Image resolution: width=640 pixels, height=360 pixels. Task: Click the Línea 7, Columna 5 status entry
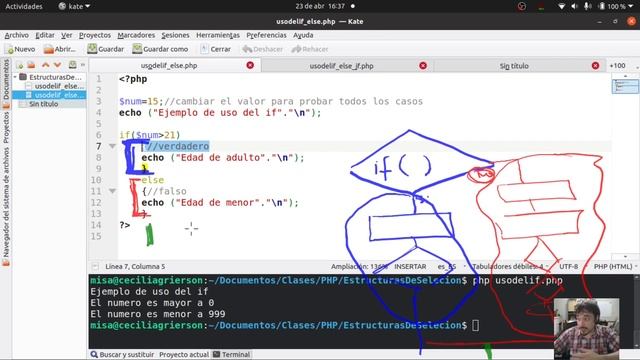(135, 267)
